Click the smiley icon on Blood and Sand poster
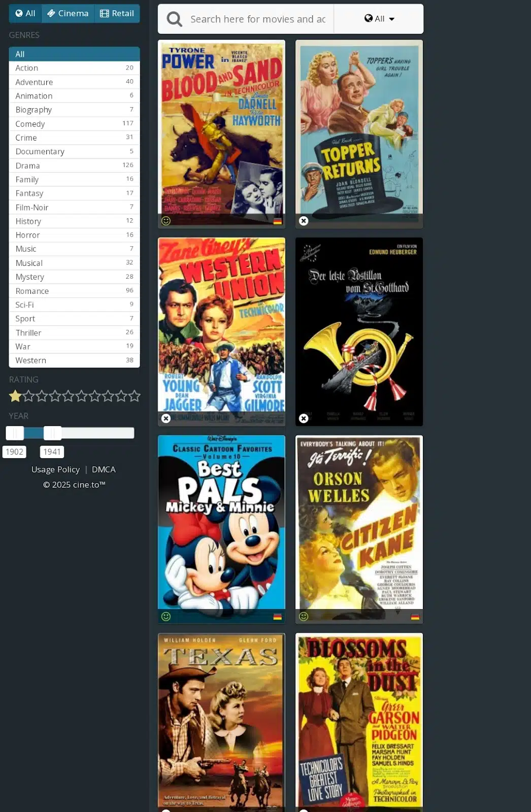The height and width of the screenshot is (812, 531). click(x=165, y=221)
